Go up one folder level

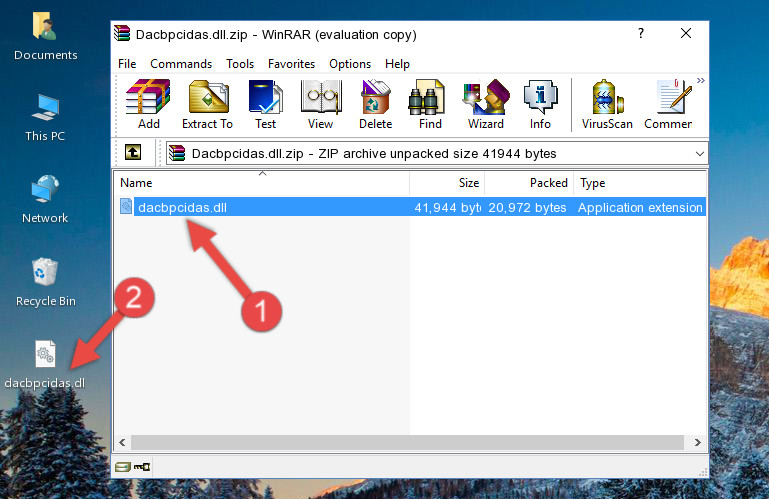[133, 153]
